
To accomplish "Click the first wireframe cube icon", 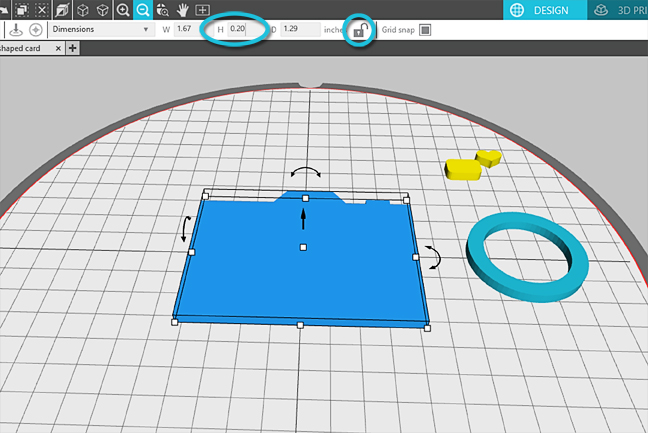I will [83, 10].
